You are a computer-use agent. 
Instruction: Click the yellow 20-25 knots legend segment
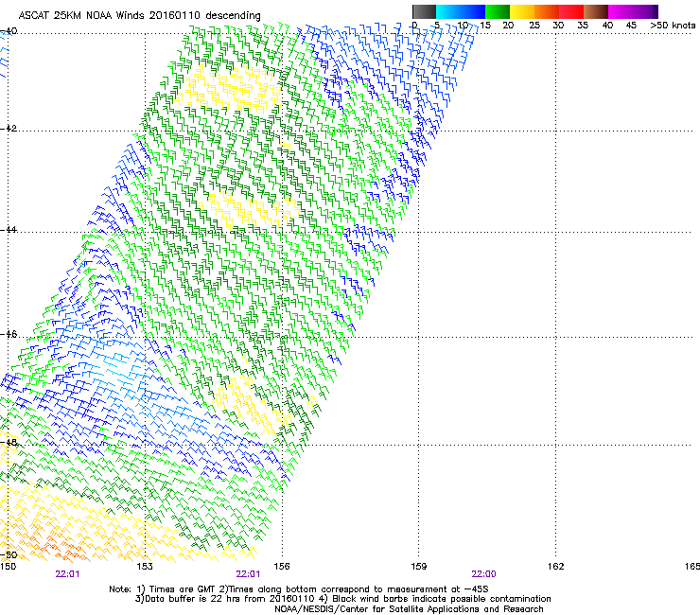pyautogui.click(x=522, y=11)
